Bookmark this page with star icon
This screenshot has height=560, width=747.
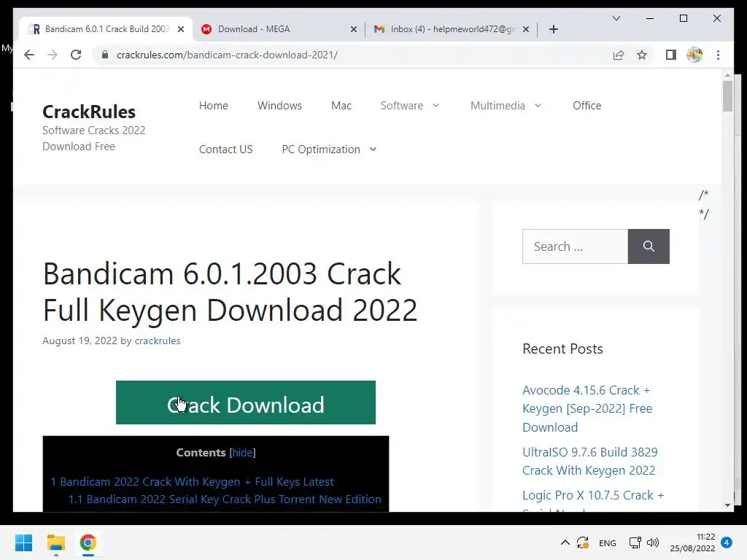pyautogui.click(x=642, y=55)
